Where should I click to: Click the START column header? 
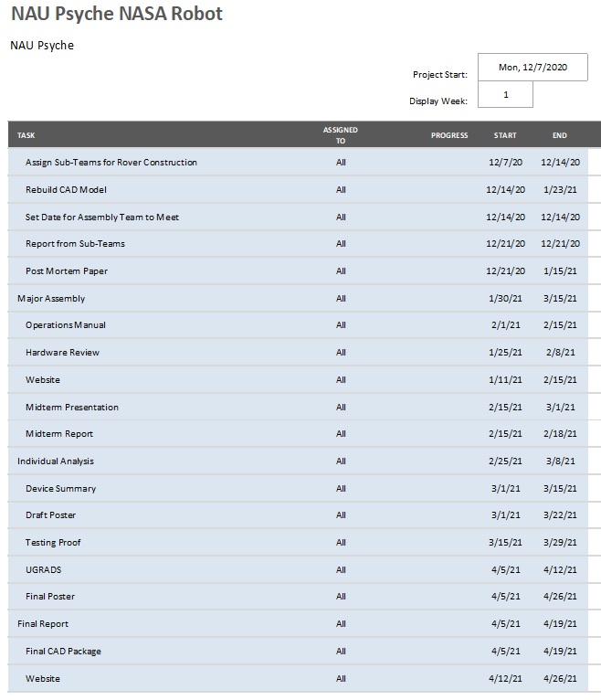[505, 135]
